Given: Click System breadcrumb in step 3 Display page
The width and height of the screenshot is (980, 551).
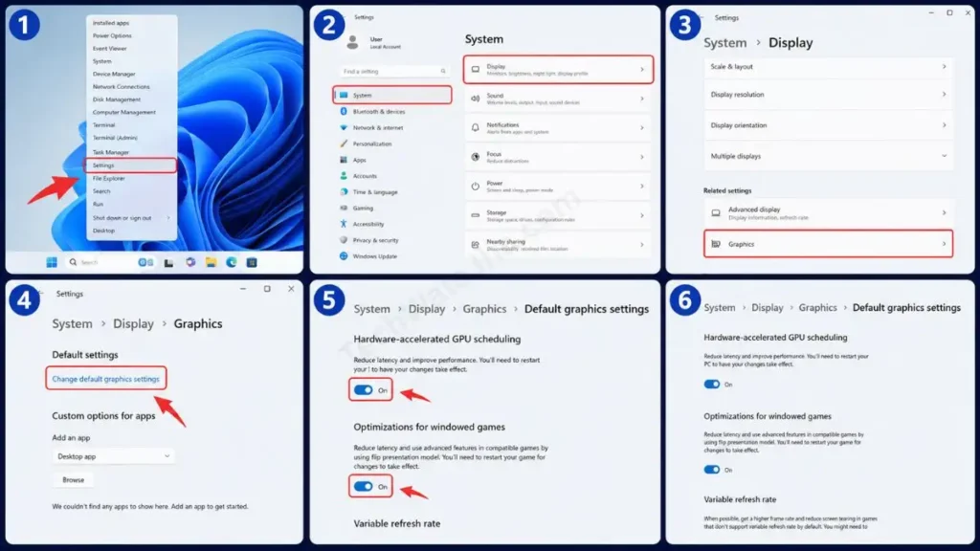Looking at the screenshot, I should click(725, 42).
